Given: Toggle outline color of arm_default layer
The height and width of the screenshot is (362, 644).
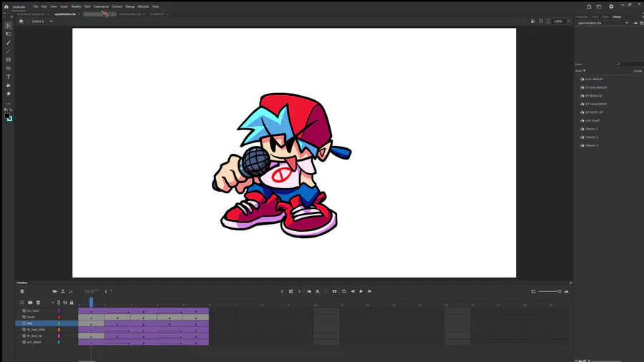Looking at the screenshot, I should (x=59, y=342).
